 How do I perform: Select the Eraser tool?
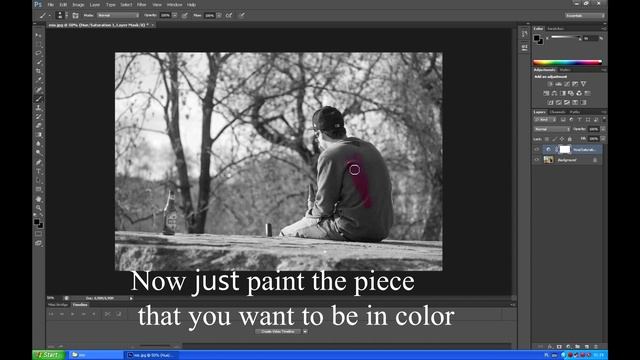click(x=38, y=126)
